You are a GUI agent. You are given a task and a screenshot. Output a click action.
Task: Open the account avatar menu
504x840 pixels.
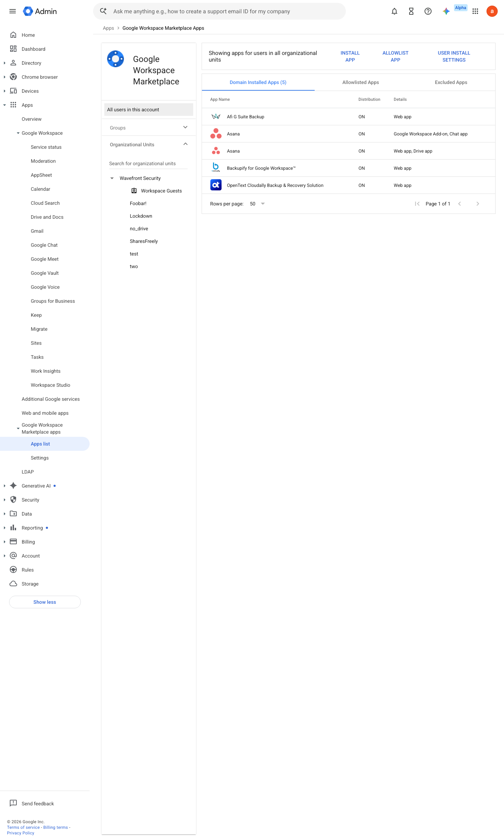tap(492, 11)
